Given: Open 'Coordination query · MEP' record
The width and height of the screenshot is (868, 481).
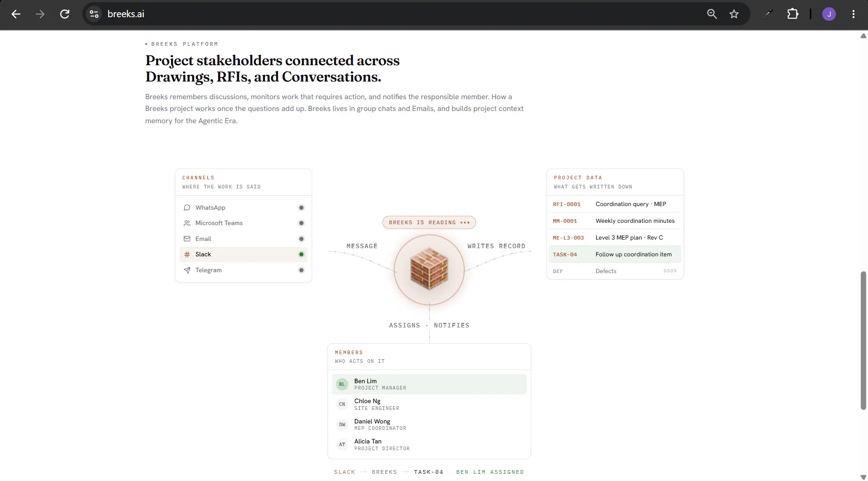Looking at the screenshot, I should pos(631,204).
